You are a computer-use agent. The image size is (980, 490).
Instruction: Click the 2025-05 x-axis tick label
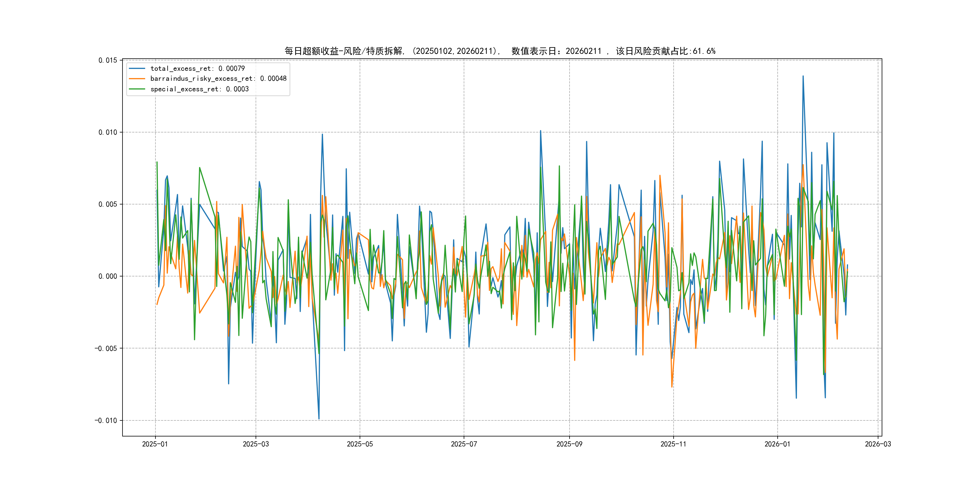click(x=360, y=444)
